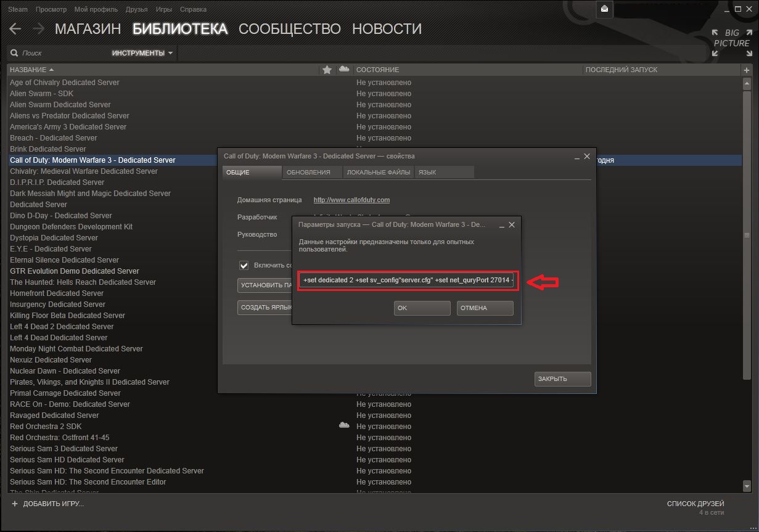Select Dino D-Day - Dedicated Server
759x532 pixels.
61,216
